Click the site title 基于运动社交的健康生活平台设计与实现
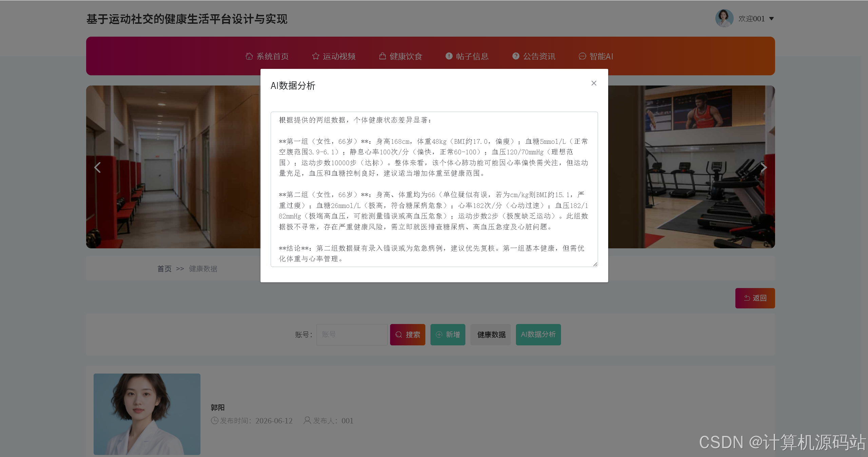 click(187, 19)
